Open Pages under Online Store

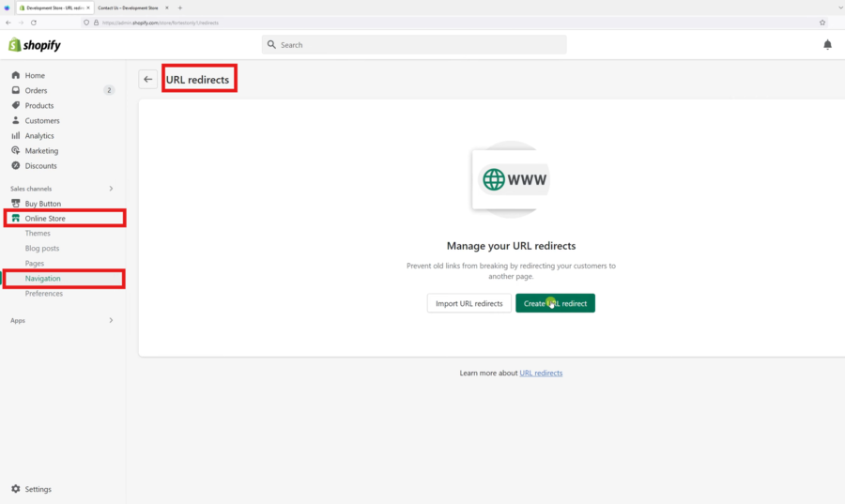click(x=35, y=264)
